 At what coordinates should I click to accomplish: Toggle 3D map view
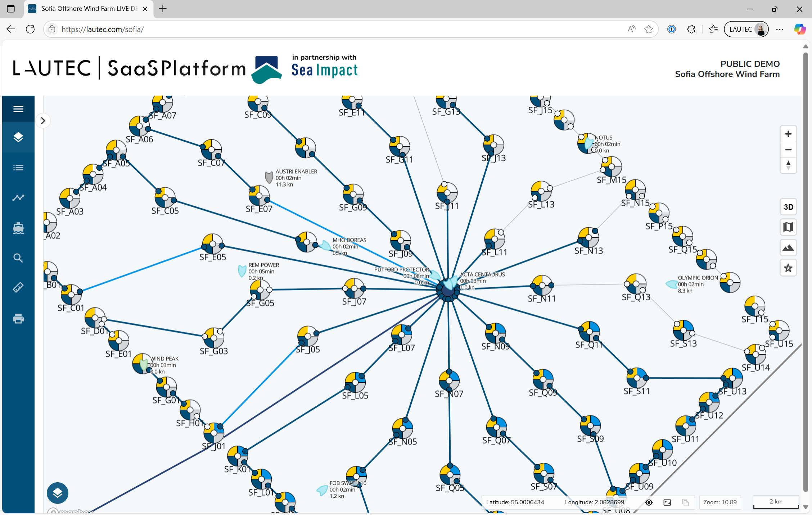click(x=788, y=207)
